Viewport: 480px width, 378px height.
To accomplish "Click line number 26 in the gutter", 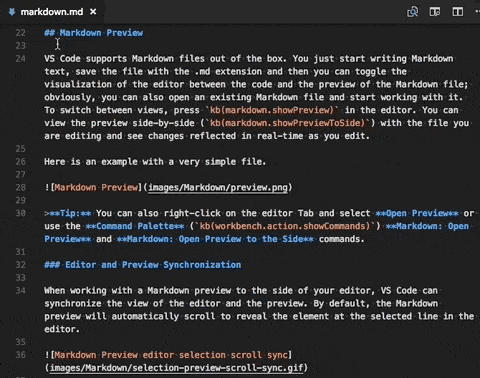I will 20,162.
